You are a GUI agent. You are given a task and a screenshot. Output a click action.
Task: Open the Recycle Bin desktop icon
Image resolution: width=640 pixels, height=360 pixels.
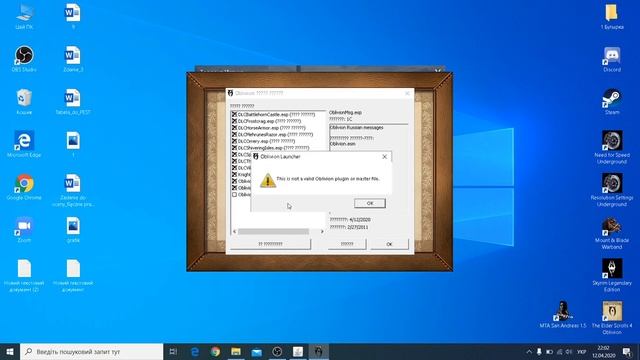pos(24,101)
